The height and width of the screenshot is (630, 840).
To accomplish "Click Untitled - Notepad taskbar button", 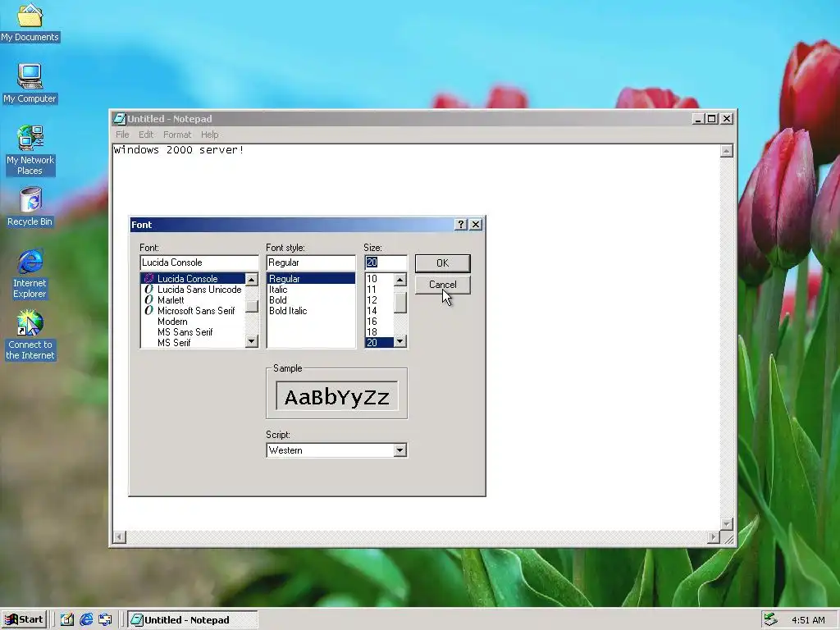I will (x=194, y=620).
